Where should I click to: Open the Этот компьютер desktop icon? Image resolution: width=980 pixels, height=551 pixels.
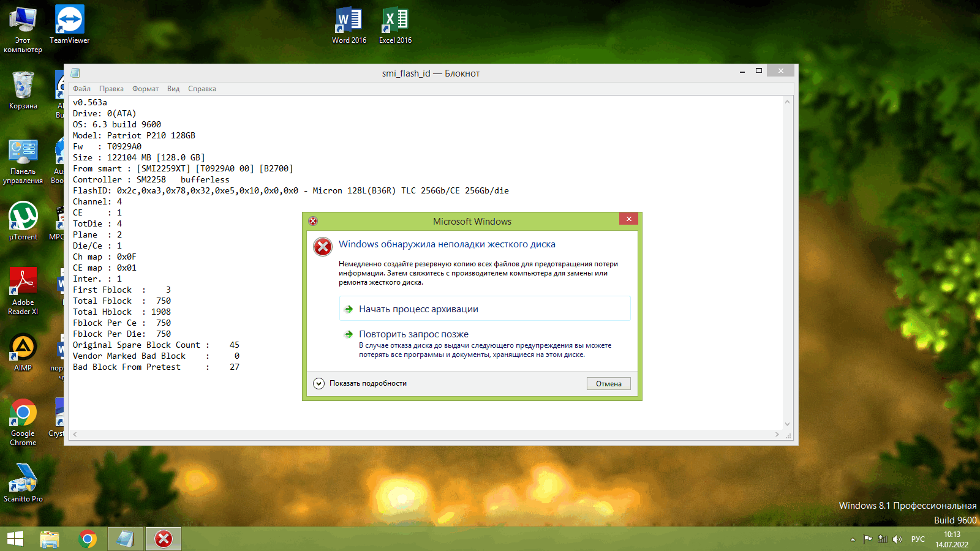[23, 29]
